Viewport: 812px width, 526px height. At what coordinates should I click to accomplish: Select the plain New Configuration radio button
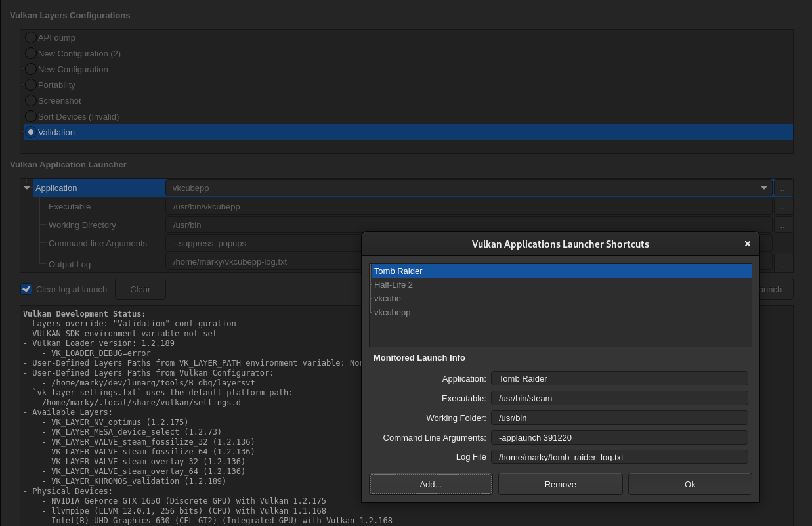[31, 69]
